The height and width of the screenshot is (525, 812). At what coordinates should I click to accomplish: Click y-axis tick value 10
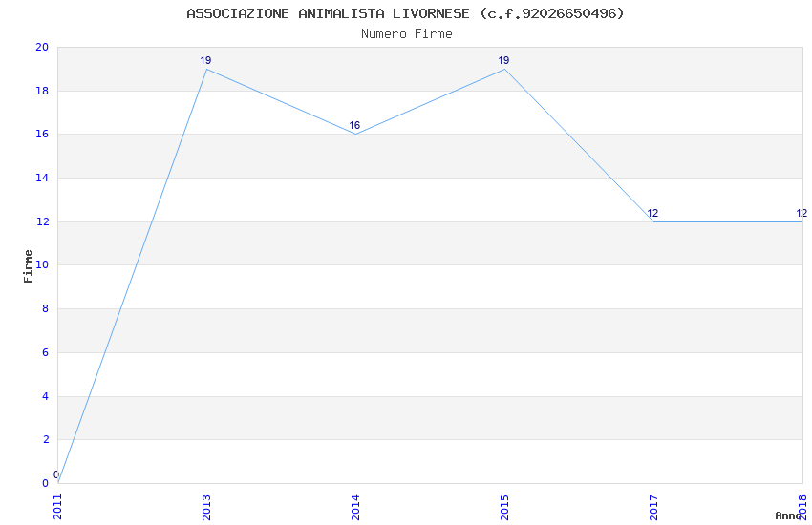42,264
